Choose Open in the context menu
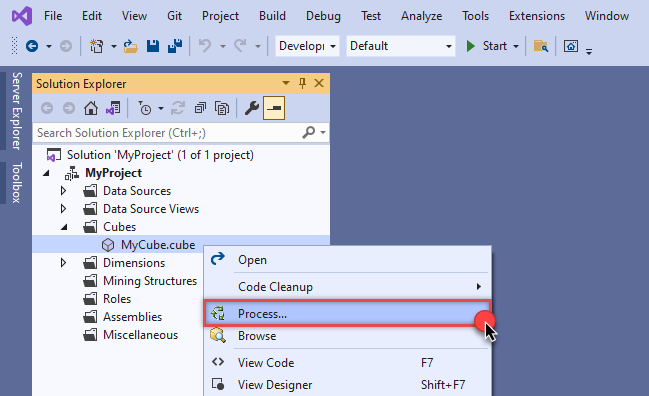The width and height of the screenshot is (649, 396). (348, 260)
